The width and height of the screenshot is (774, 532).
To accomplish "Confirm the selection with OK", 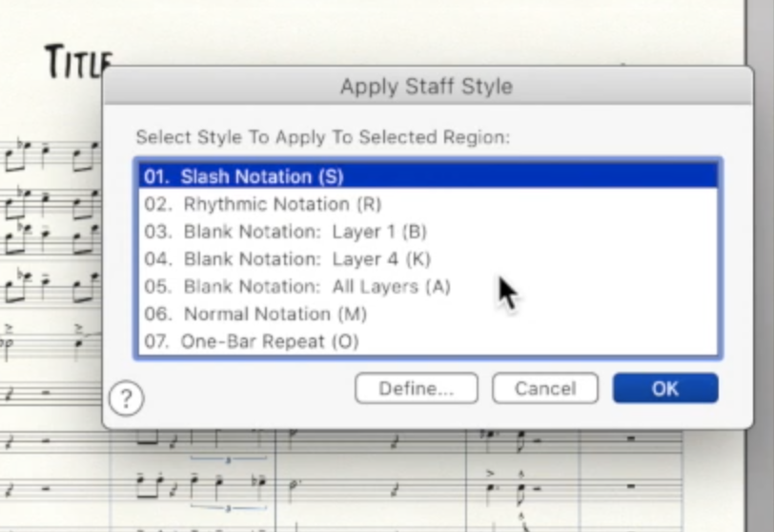I will (x=665, y=388).
